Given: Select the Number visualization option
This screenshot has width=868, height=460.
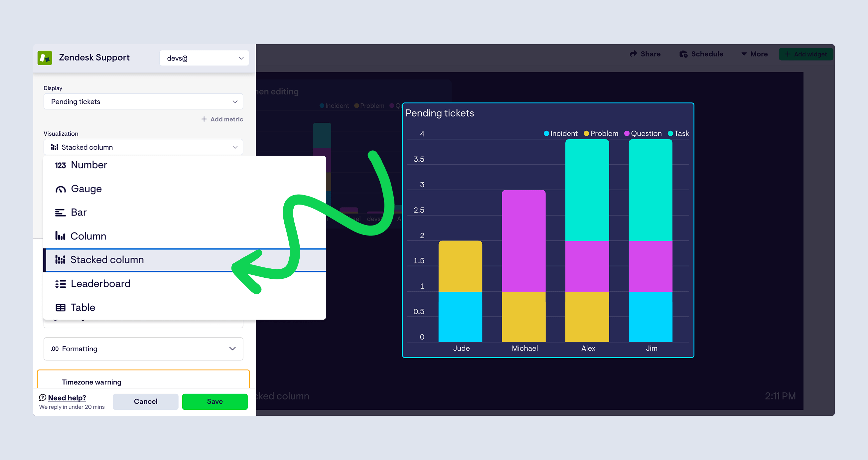Looking at the screenshot, I should [x=88, y=165].
